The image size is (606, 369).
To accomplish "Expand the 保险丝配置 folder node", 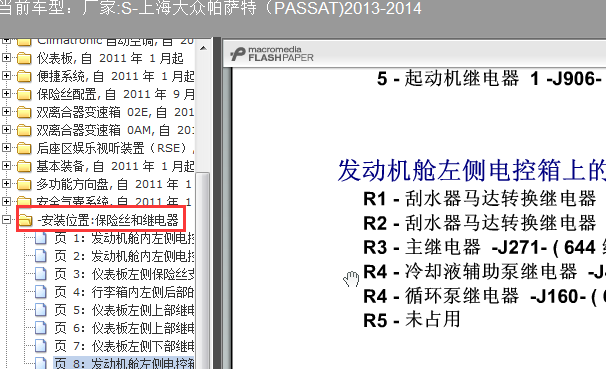I will point(6,94).
